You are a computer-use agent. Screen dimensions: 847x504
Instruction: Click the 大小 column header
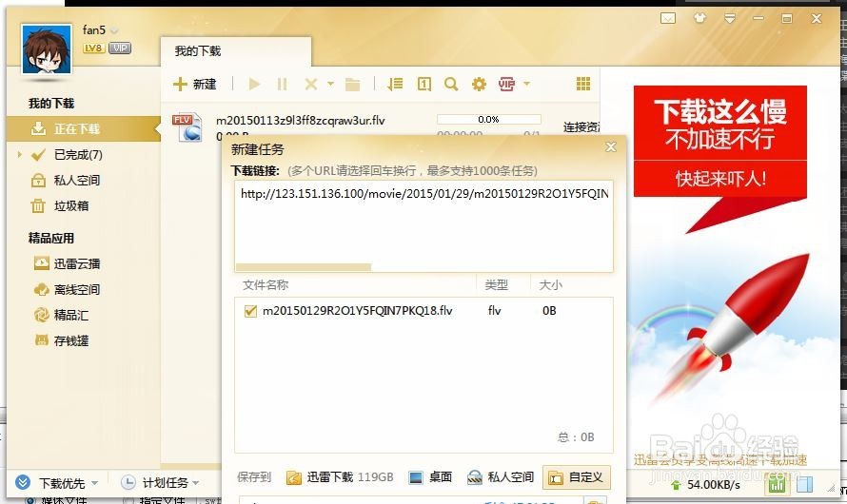coord(550,285)
